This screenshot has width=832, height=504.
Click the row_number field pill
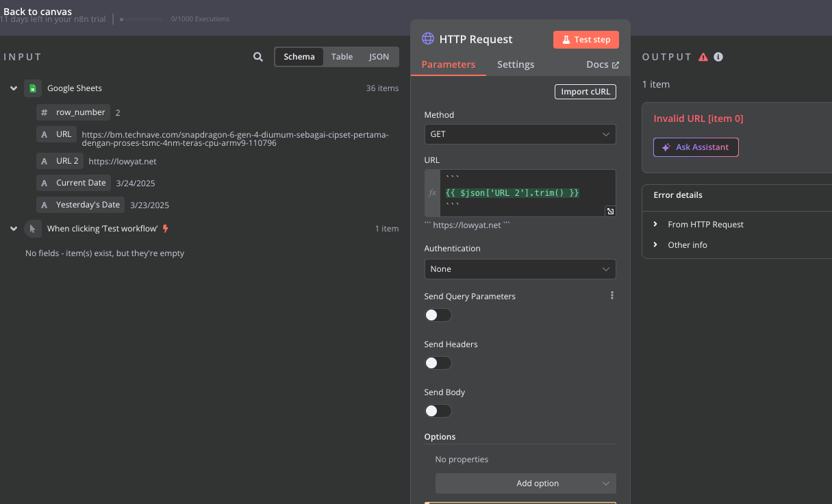(73, 112)
